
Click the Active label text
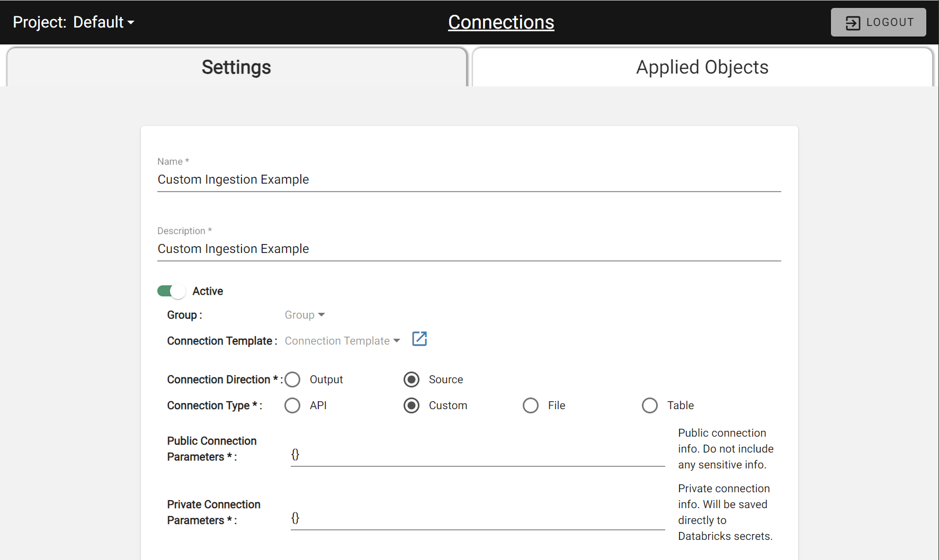tap(208, 291)
